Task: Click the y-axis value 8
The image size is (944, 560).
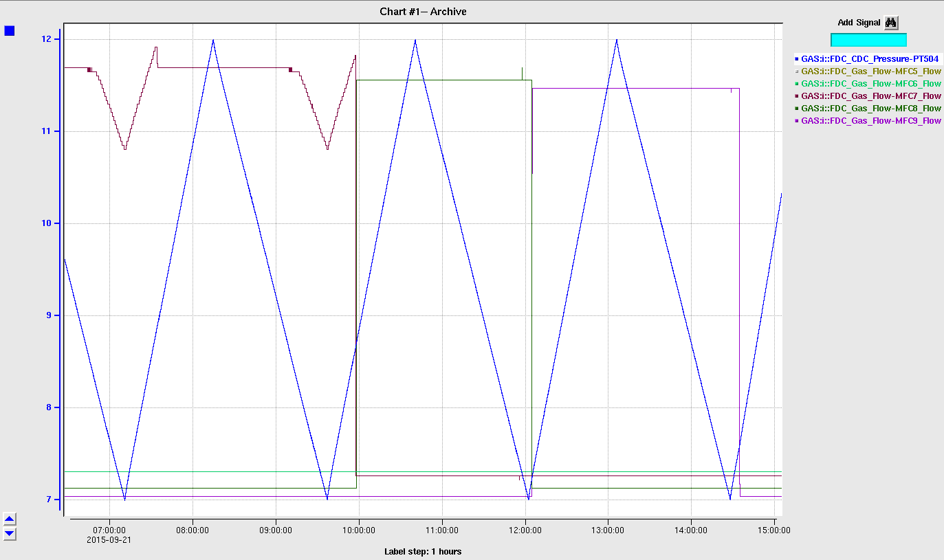Action: pos(48,407)
